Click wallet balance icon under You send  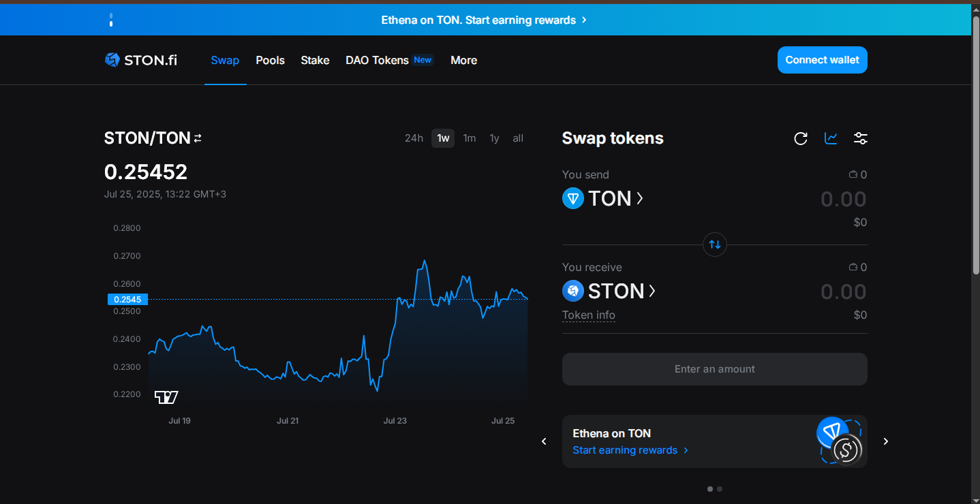tap(853, 175)
